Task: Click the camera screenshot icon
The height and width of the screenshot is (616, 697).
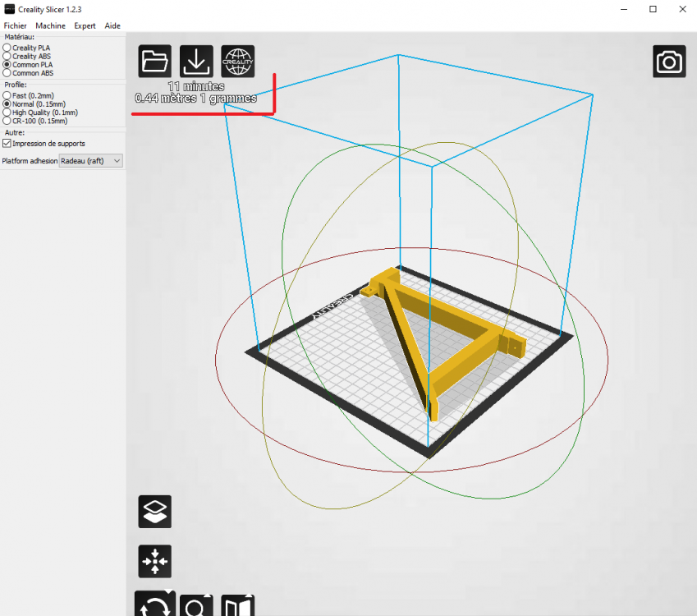Action: pos(669,62)
